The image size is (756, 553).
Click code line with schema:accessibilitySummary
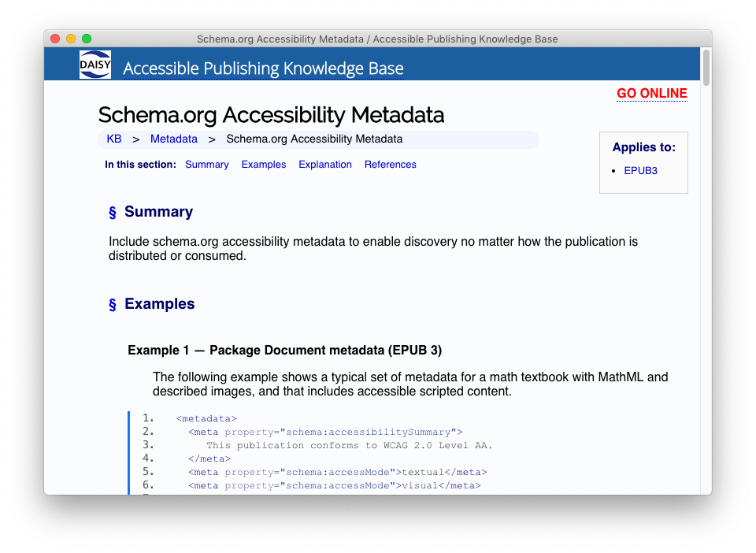[325, 432]
